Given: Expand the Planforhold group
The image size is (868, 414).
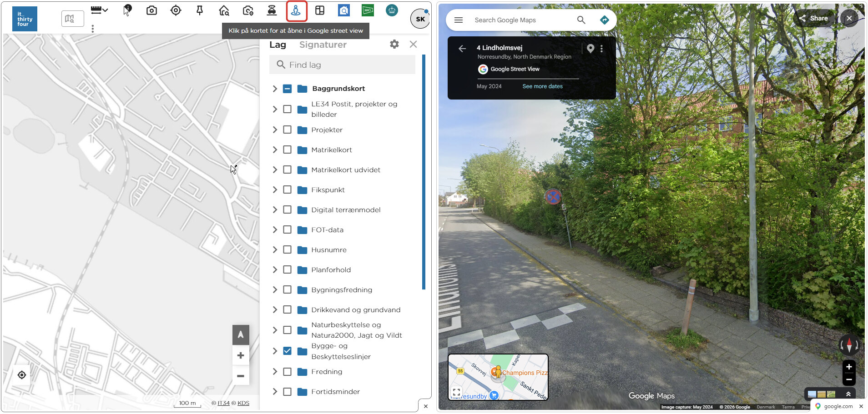Looking at the screenshot, I should point(275,269).
